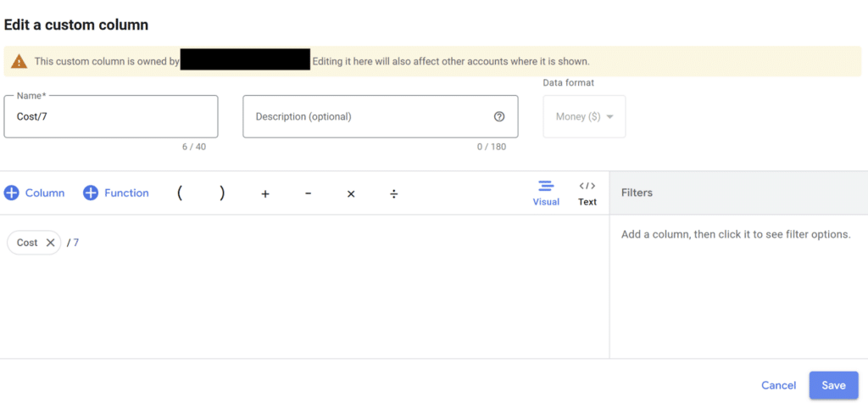Screen dimensions: 868x403
Task: Click the help icon in Description field
Action: pyautogui.click(x=499, y=117)
